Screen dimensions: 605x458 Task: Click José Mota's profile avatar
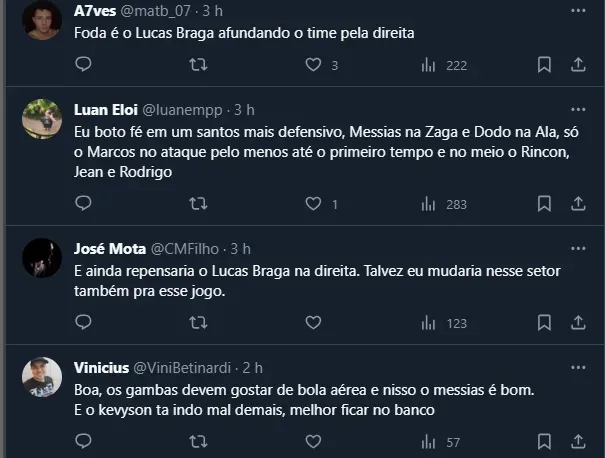point(43,256)
